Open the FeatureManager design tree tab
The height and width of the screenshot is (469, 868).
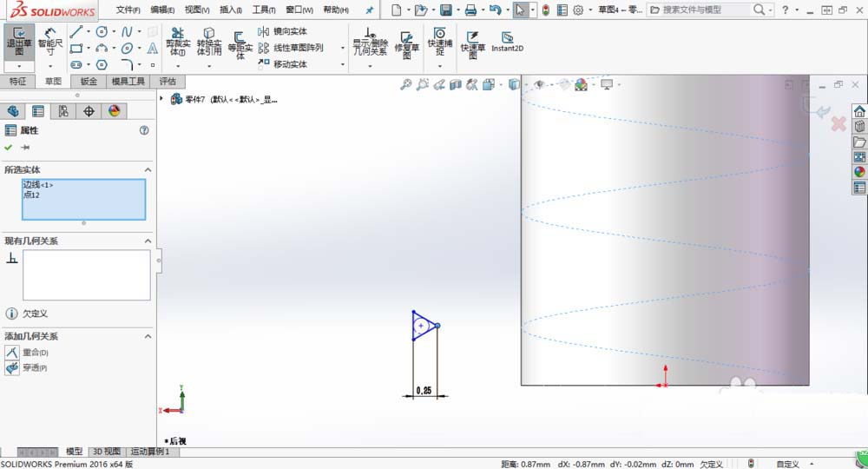(13, 111)
